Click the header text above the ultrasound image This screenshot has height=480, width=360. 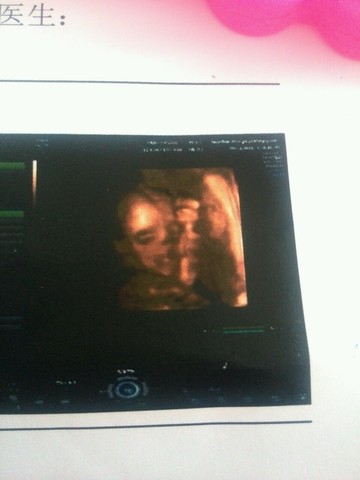[173, 146]
